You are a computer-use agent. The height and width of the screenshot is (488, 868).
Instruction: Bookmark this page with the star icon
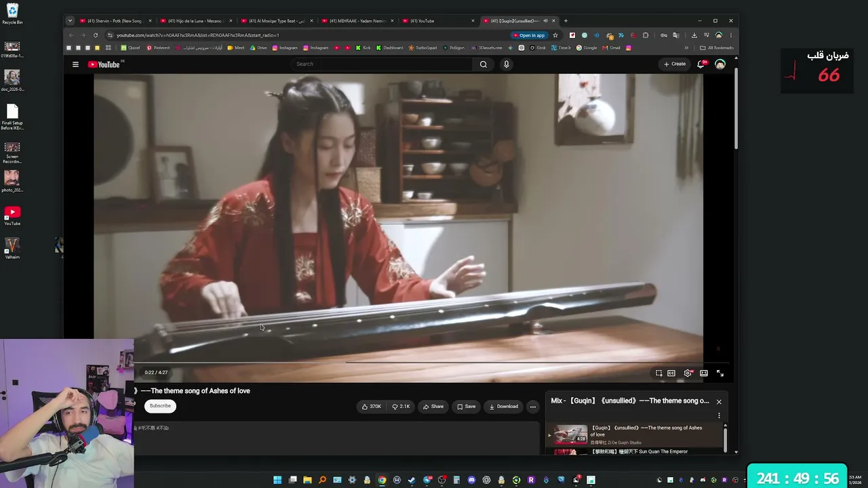555,35
